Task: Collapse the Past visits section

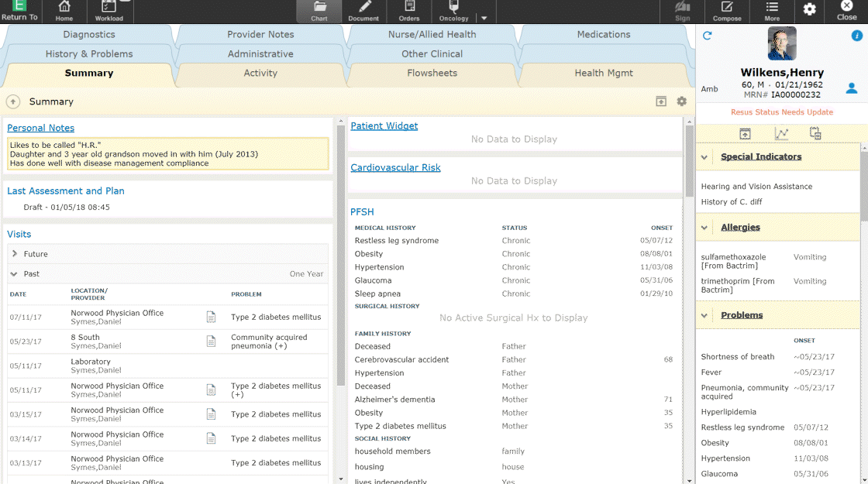Action: pos(14,273)
